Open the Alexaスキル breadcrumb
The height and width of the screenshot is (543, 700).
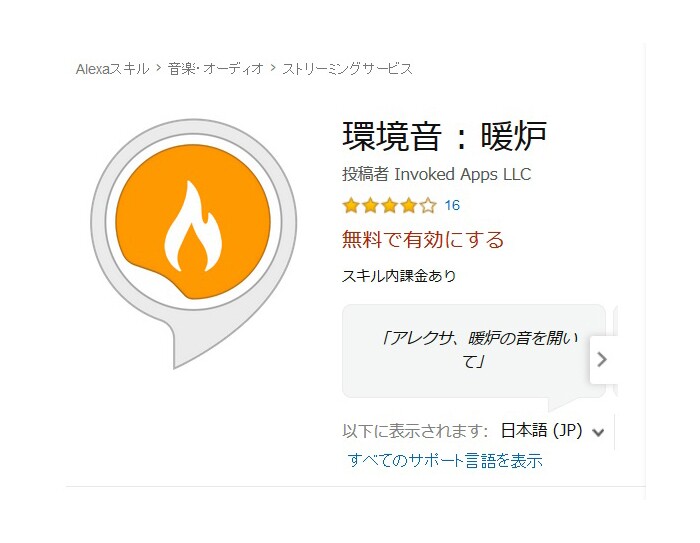pyautogui.click(x=112, y=69)
